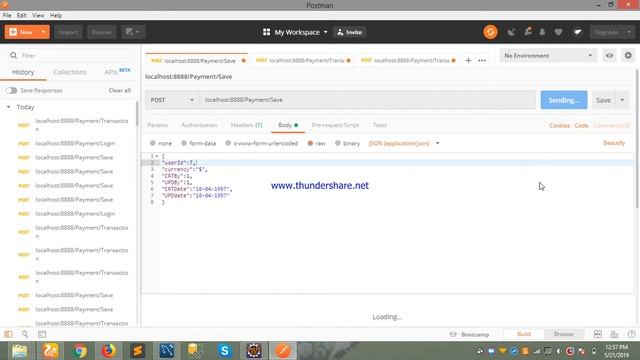
Task: Collapse the Today history group
Action: (x=8, y=107)
